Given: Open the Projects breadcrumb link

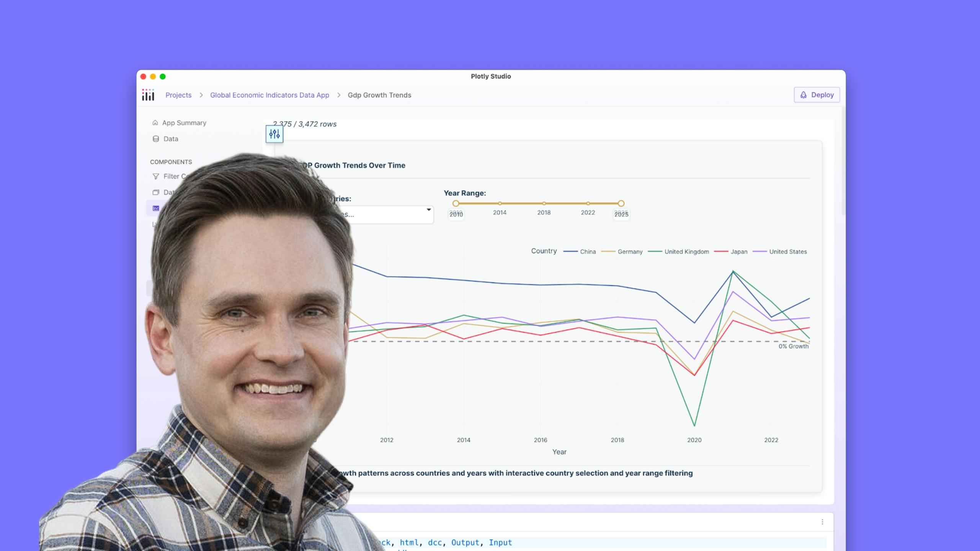Looking at the screenshot, I should 178,95.
